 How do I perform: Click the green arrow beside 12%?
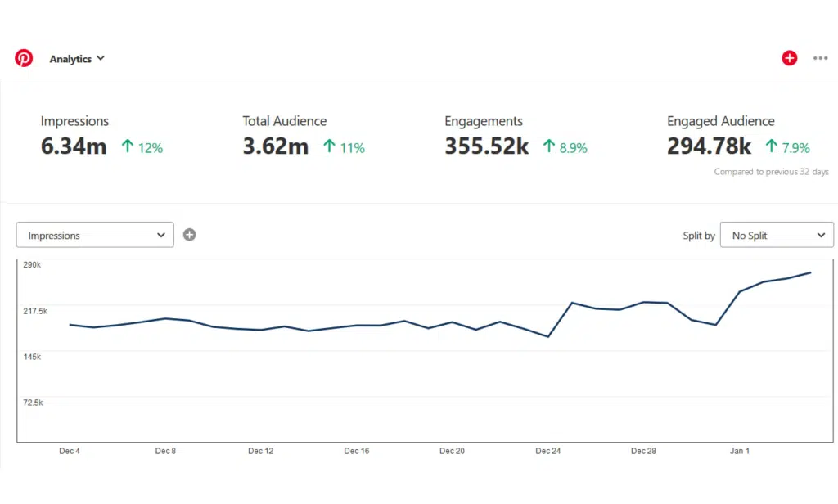[x=127, y=147]
